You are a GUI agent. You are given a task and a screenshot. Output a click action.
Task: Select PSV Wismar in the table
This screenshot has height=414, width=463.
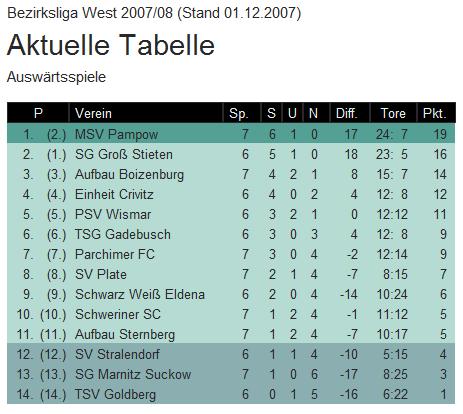(x=113, y=214)
